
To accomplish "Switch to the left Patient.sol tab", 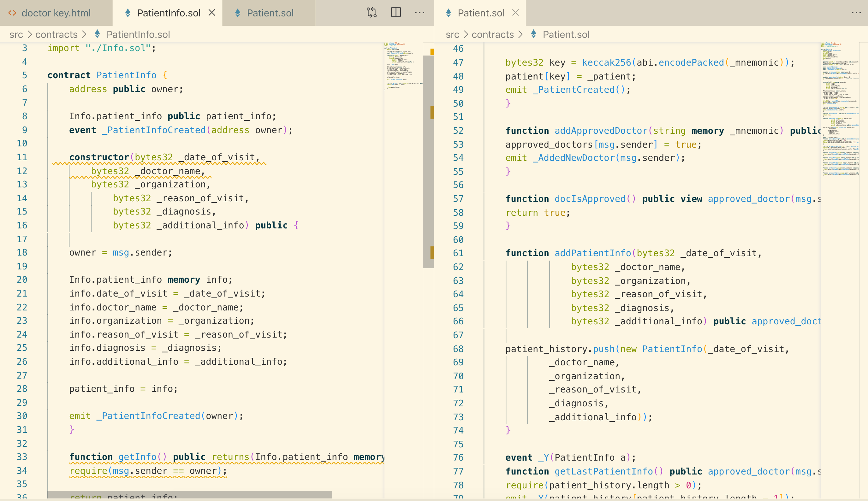I will [270, 13].
